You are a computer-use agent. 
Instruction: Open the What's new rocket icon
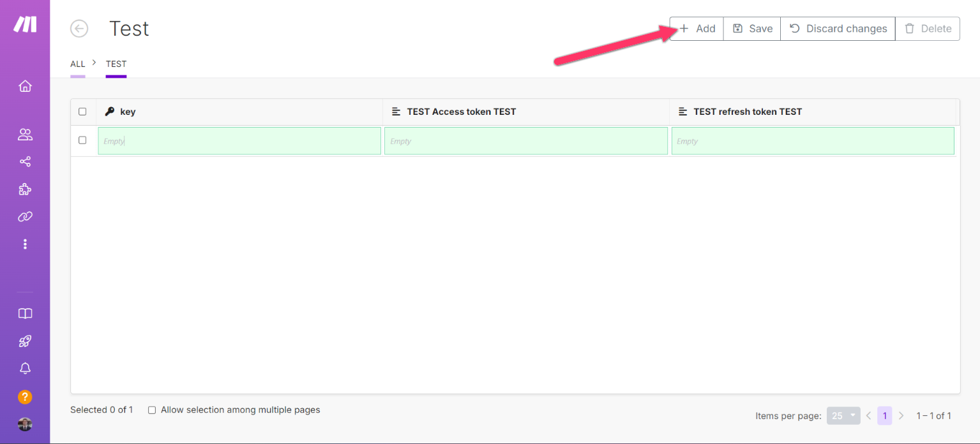[x=25, y=341]
